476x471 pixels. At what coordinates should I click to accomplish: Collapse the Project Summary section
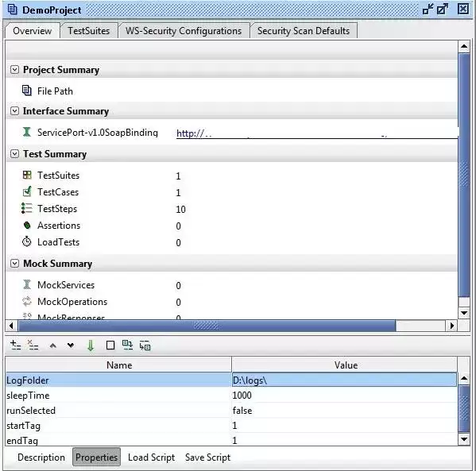[14, 70]
